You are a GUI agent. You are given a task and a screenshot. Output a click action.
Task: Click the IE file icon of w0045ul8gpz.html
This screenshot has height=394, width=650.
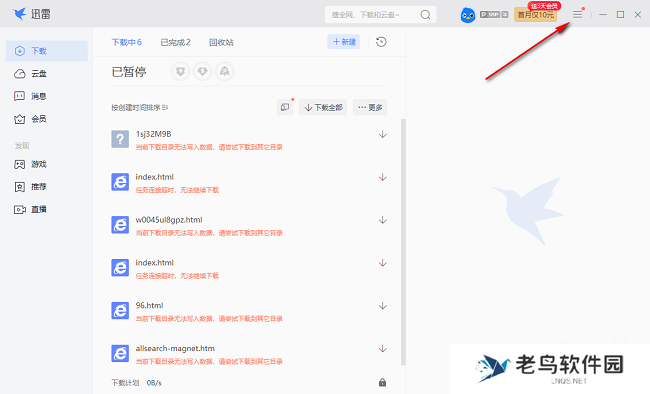click(x=120, y=225)
